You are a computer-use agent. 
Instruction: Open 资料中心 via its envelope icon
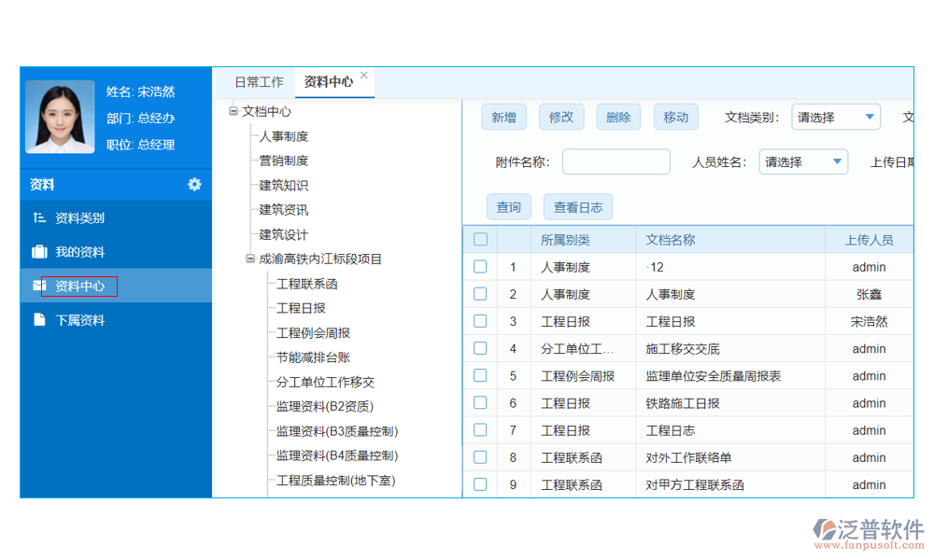click(x=37, y=287)
